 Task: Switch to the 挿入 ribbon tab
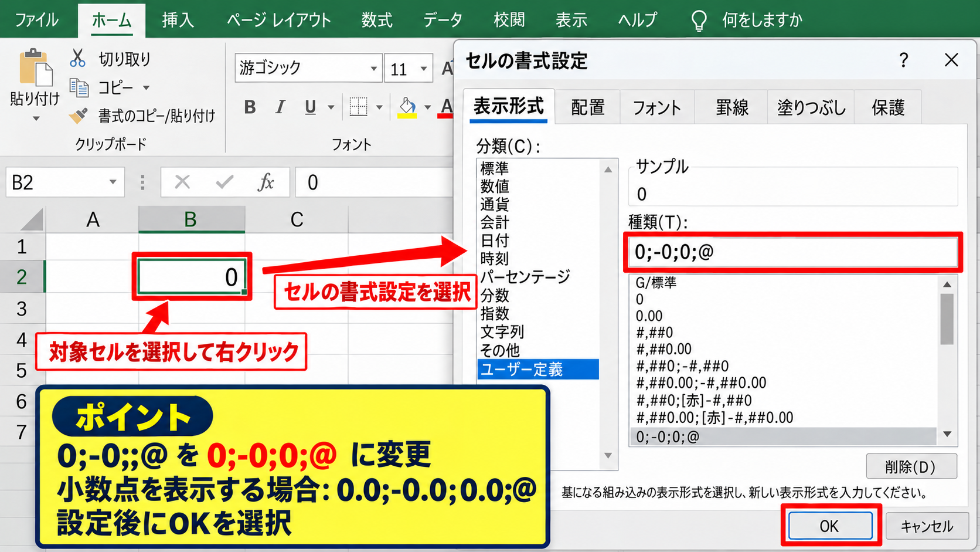[x=178, y=20]
